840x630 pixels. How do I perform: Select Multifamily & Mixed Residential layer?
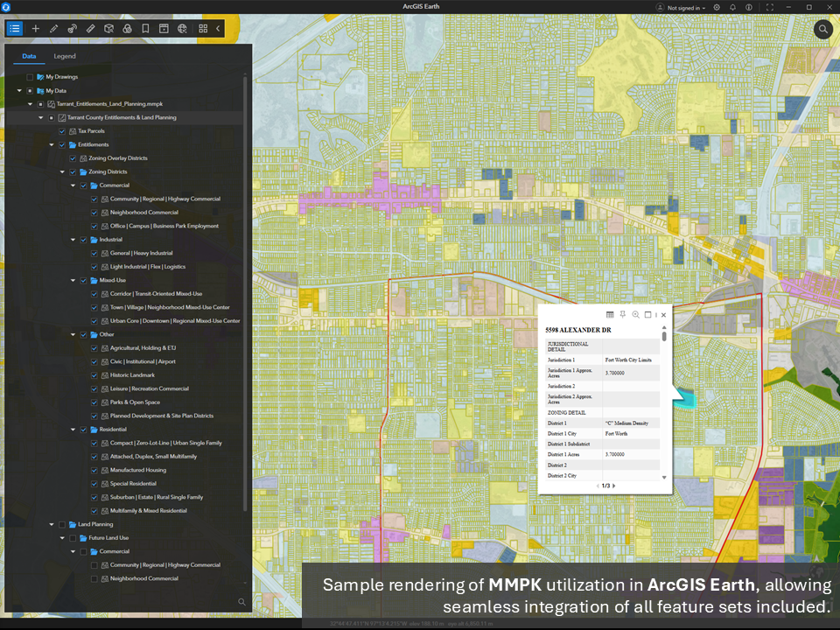[149, 511]
